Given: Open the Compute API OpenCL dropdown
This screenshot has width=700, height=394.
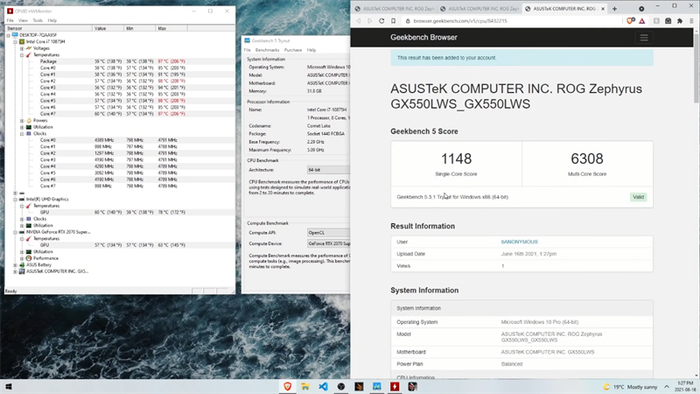Looking at the screenshot, I should (329, 232).
